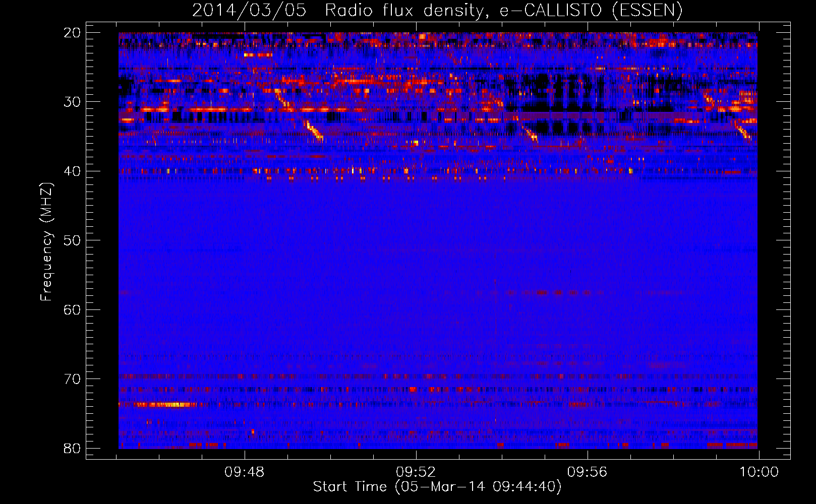This screenshot has height=504, width=816.
Task: Click the '20' frequency tick label
Action: click(72, 33)
